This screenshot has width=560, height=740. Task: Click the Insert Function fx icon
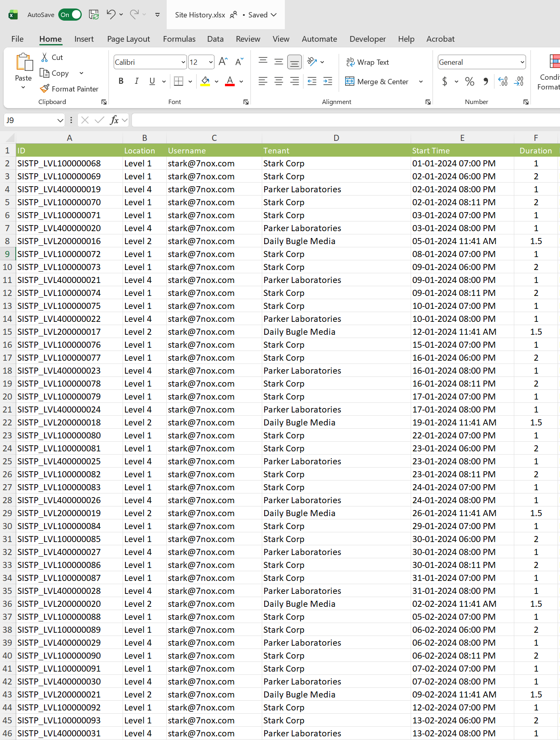point(114,120)
